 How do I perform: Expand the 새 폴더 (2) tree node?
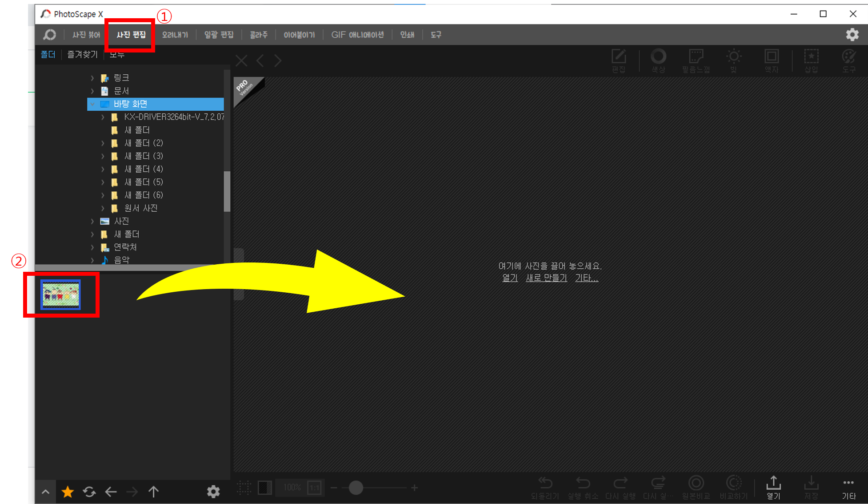tap(103, 143)
